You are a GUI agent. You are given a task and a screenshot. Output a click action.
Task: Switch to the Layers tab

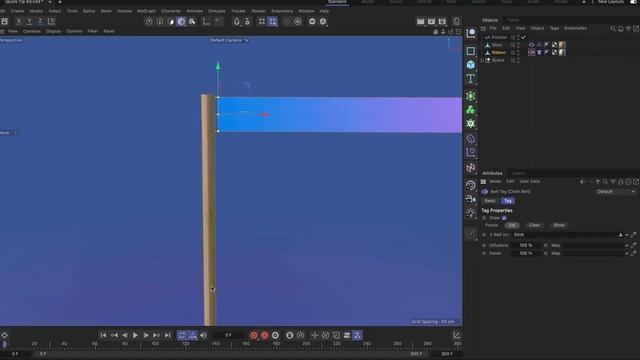[x=518, y=173]
